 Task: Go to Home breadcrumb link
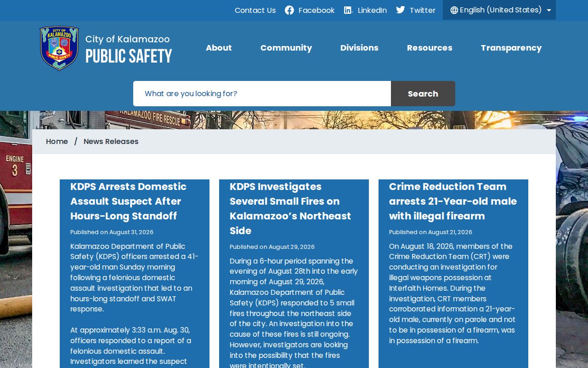pos(57,142)
